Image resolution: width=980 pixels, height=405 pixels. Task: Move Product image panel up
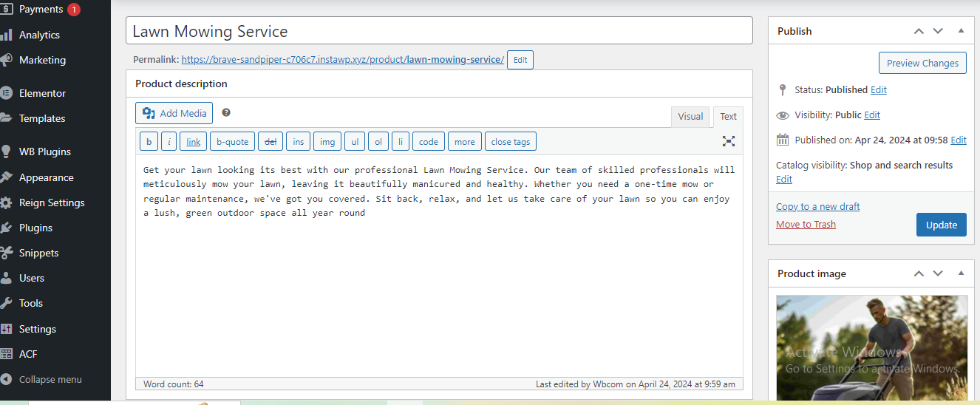click(919, 273)
